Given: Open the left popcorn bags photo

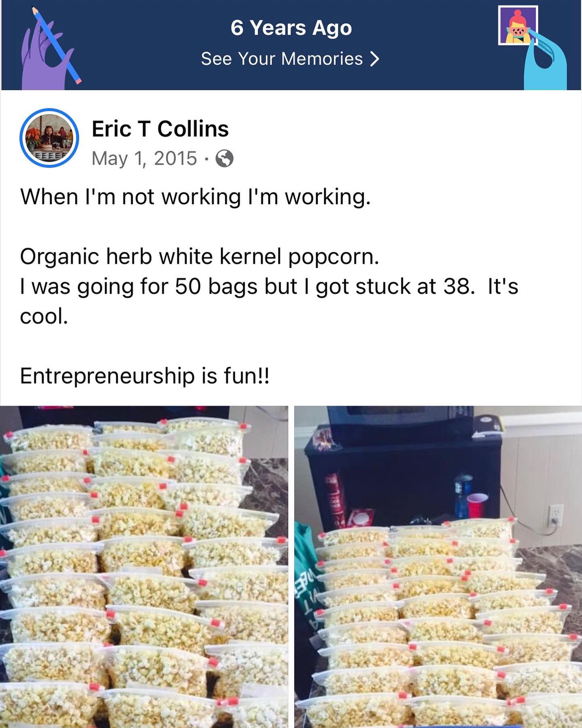Looking at the screenshot, I should [144, 567].
